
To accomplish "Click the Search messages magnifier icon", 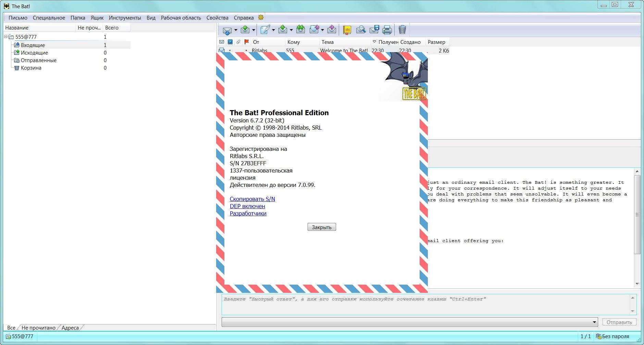I will 361,30.
